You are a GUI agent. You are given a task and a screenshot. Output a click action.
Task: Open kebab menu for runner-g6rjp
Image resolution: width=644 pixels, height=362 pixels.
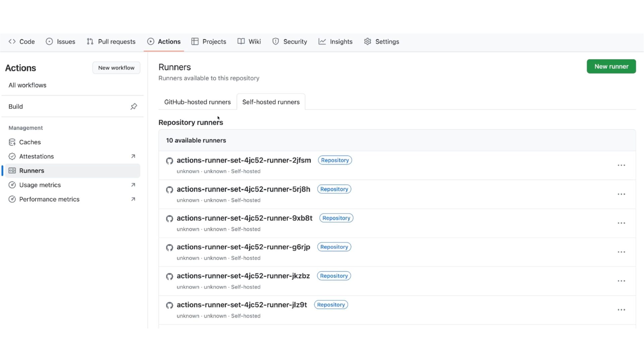(x=621, y=252)
